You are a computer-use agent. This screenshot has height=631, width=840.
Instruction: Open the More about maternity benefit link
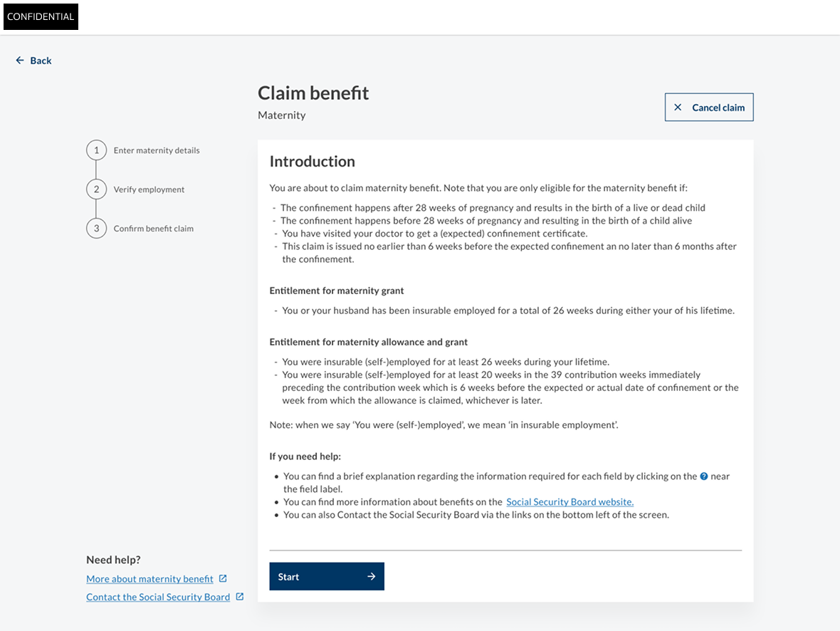[x=149, y=578]
